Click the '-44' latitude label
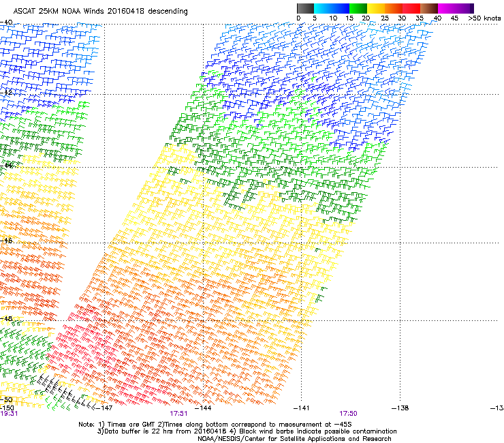The image size is (504, 443). click(6, 166)
